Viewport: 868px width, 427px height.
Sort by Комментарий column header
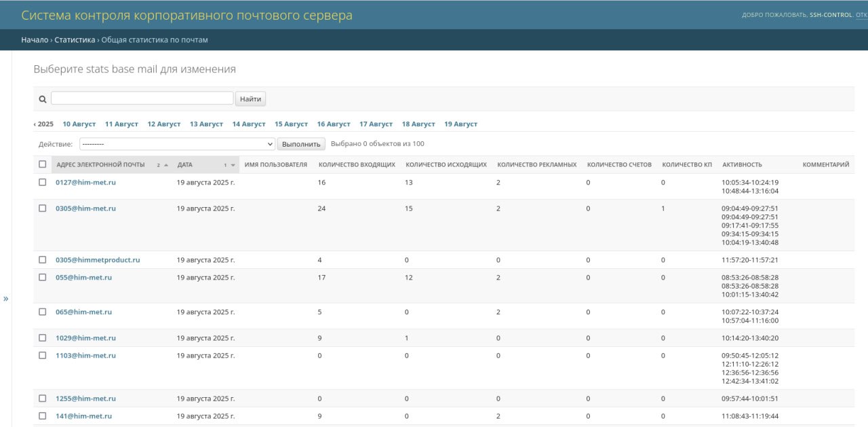(x=826, y=165)
